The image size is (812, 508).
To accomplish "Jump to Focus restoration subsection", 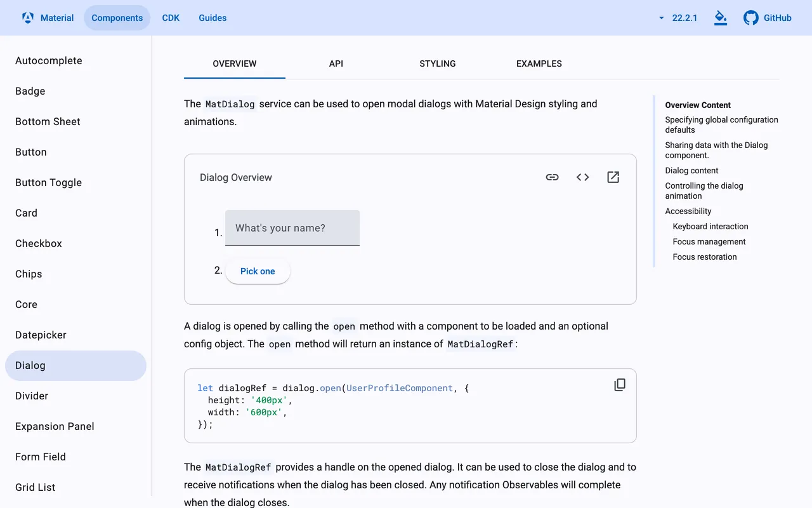I will pos(705,257).
